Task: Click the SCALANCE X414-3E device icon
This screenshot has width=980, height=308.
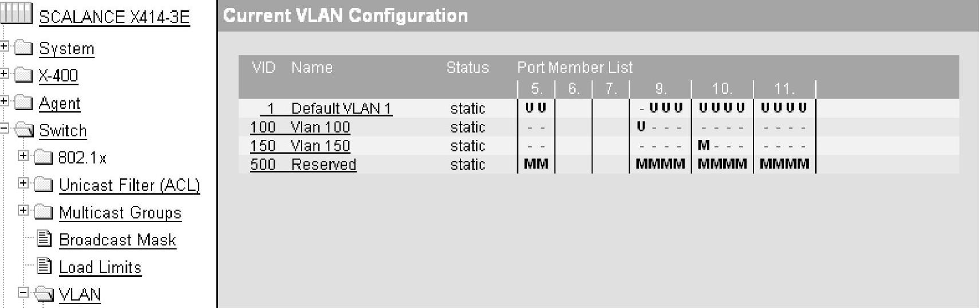Action: [17, 13]
